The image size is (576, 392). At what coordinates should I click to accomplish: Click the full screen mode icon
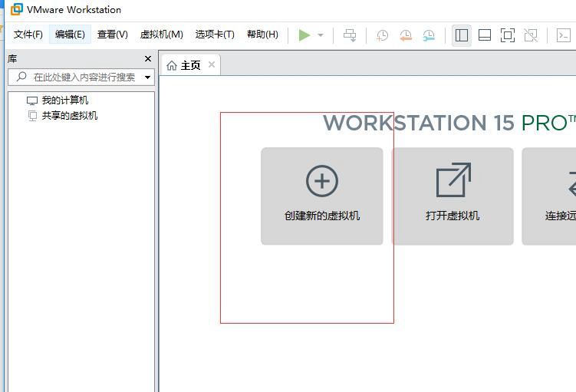pos(508,35)
